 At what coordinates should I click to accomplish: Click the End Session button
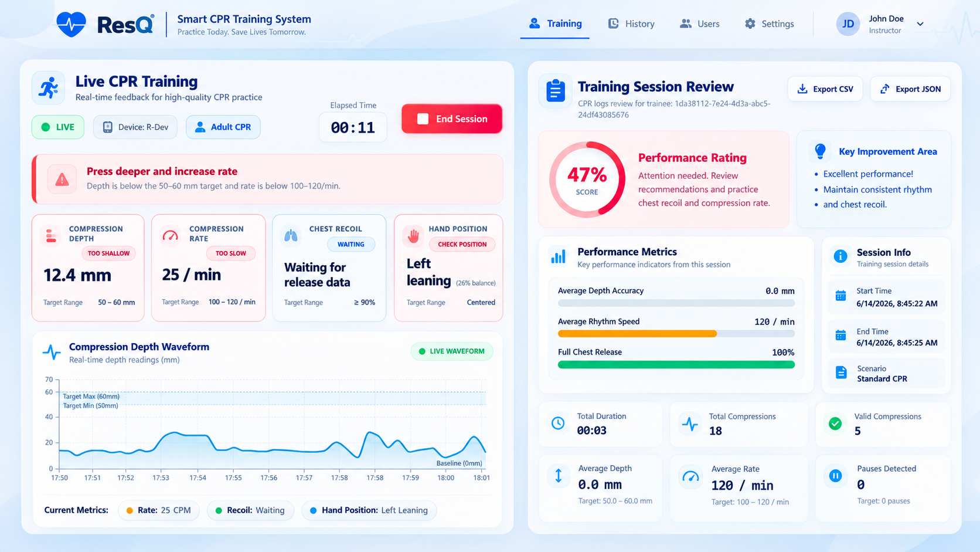click(452, 118)
